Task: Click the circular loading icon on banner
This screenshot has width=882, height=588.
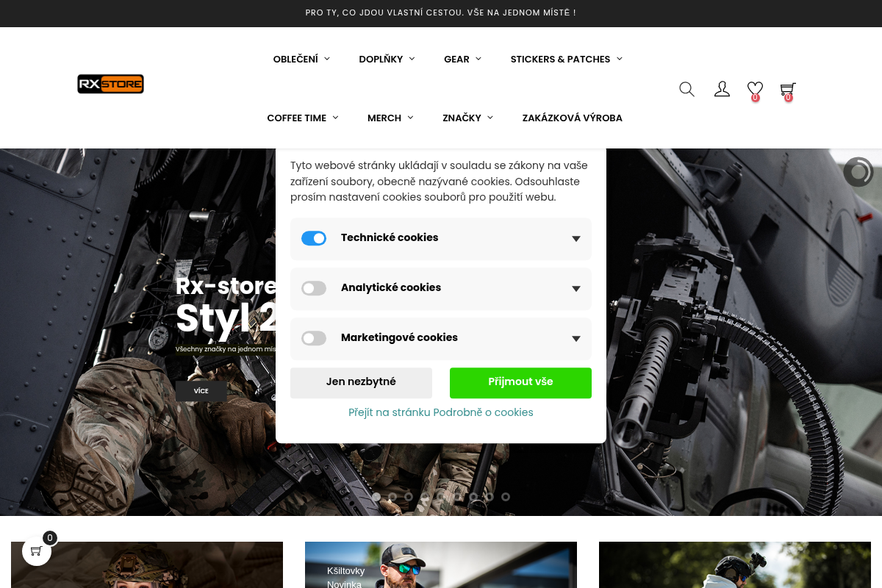Action: click(x=858, y=172)
